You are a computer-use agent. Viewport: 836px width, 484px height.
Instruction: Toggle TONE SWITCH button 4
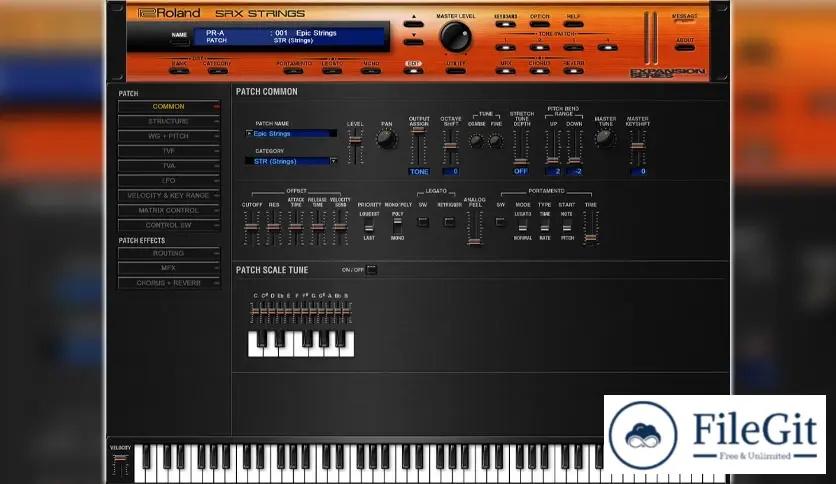pyautogui.click(x=607, y=47)
